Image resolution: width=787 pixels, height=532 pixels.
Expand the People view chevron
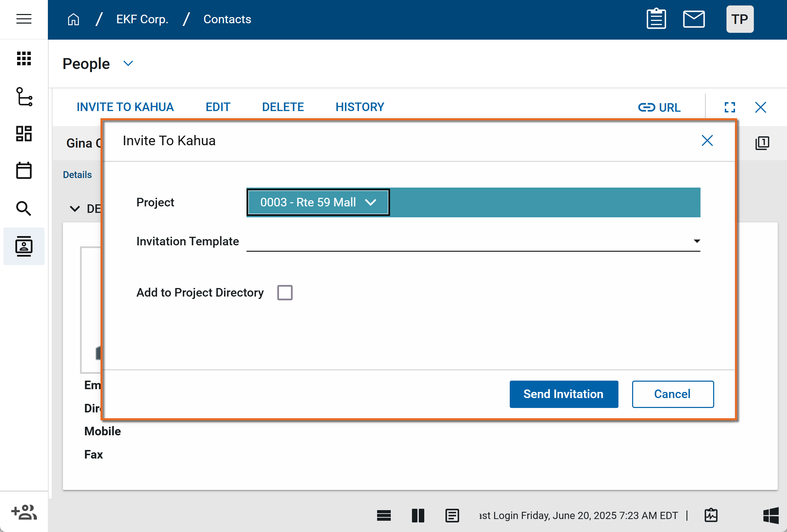pos(128,64)
